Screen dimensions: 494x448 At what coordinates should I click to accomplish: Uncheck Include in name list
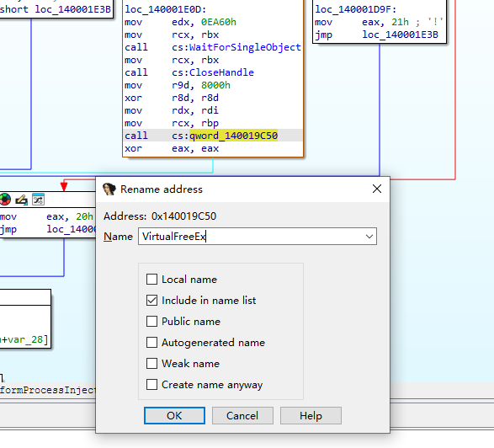[x=151, y=300]
